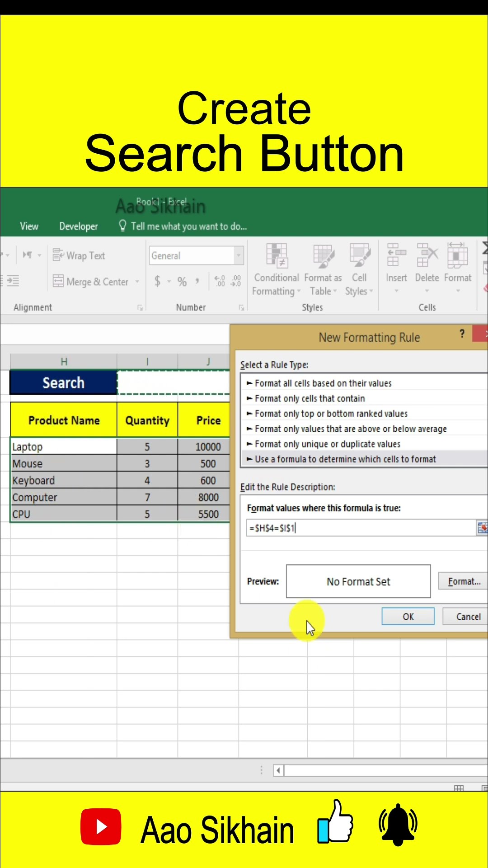Click the range selector icon in formula box

pyautogui.click(x=482, y=528)
